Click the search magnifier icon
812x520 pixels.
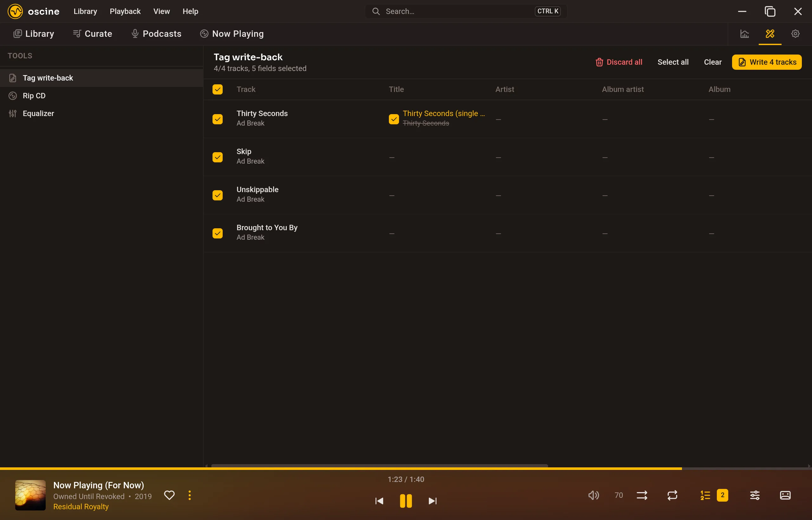tap(376, 11)
